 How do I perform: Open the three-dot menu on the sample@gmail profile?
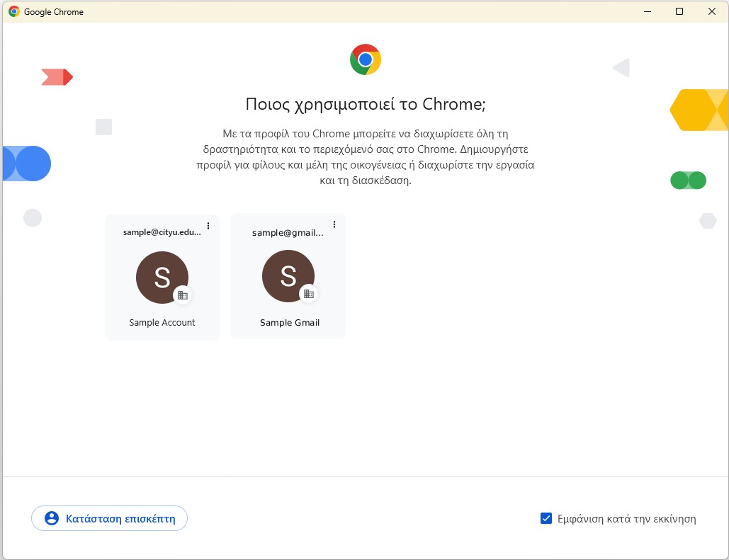coord(334,224)
